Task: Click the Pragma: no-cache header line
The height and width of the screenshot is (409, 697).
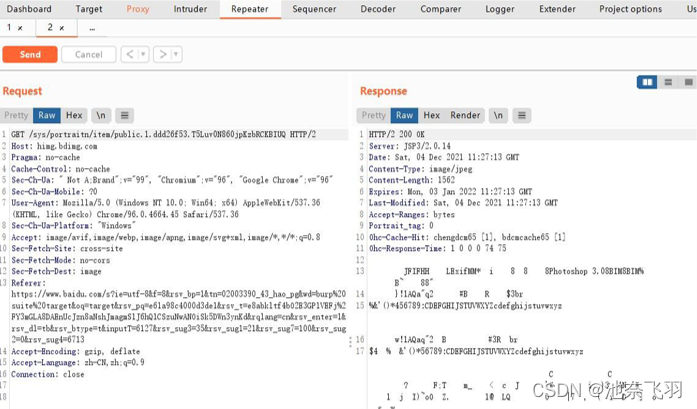Action: pyautogui.click(x=46, y=157)
